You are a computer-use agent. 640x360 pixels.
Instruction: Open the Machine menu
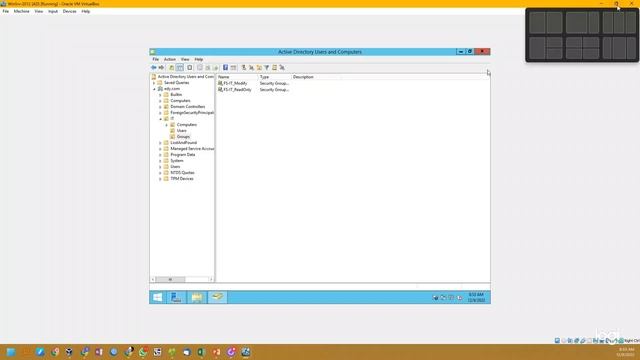pos(22,11)
